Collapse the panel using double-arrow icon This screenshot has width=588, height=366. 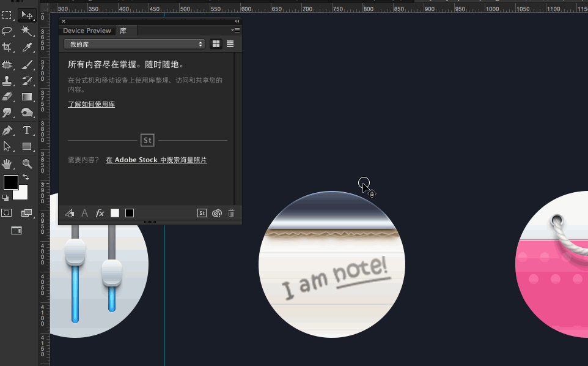[237, 21]
